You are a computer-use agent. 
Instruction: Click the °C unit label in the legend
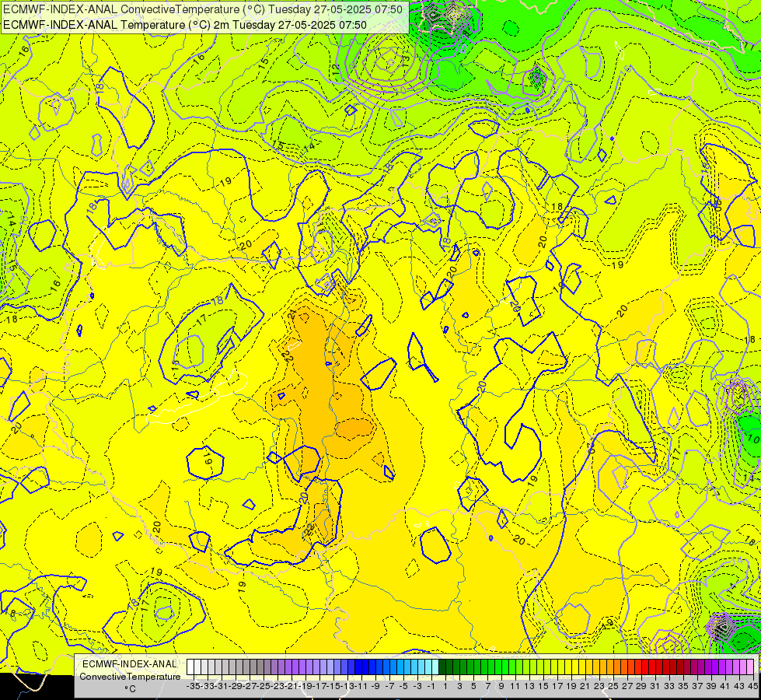pos(130,689)
